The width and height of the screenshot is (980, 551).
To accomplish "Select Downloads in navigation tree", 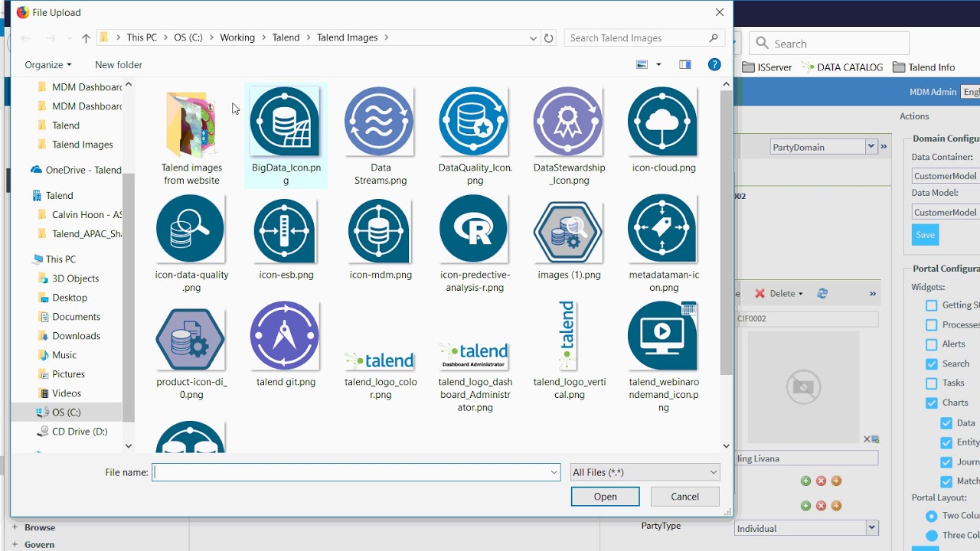I will 76,336.
